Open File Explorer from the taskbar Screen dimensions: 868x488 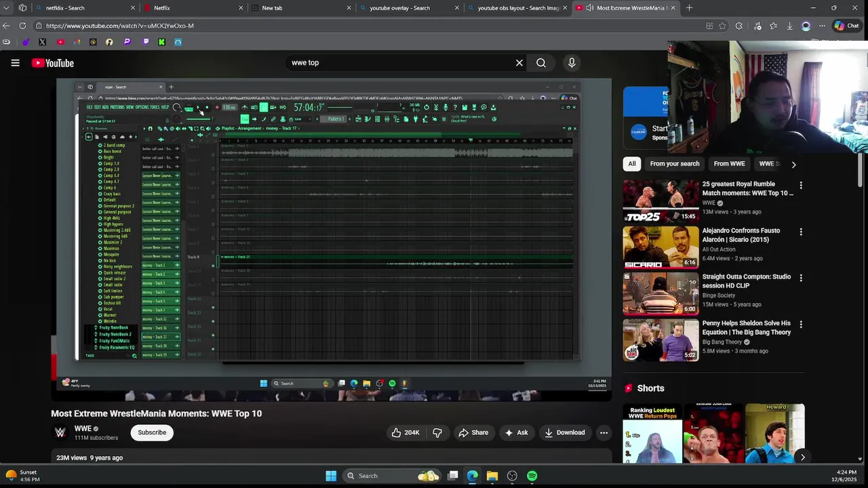(x=492, y=476)
